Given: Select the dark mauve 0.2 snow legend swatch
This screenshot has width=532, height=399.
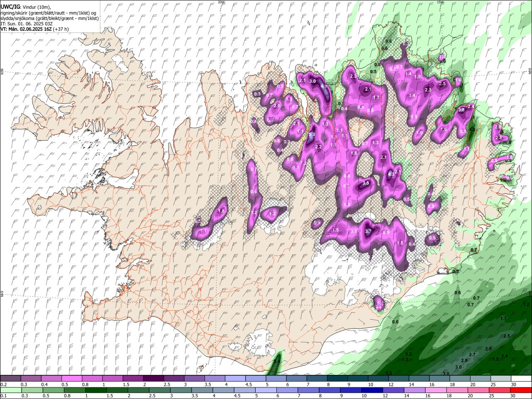Looking at the screenshot, I should 10,379.
